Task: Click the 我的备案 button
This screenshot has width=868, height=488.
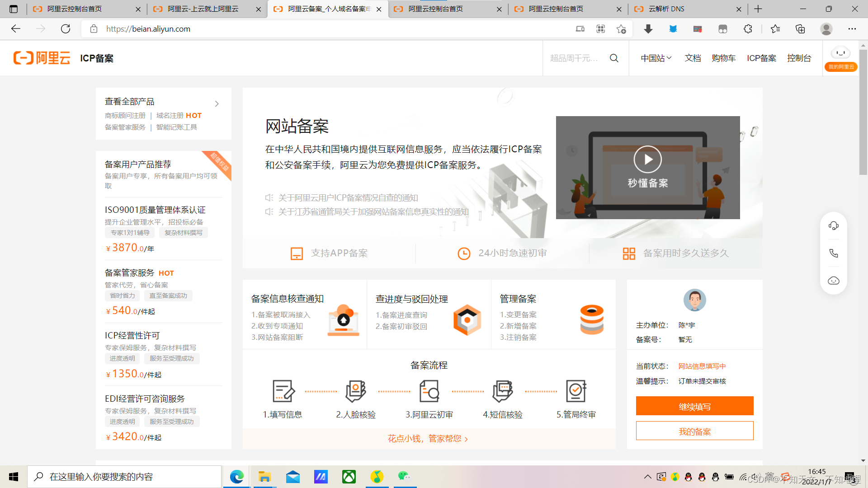Action: [694, 431]
